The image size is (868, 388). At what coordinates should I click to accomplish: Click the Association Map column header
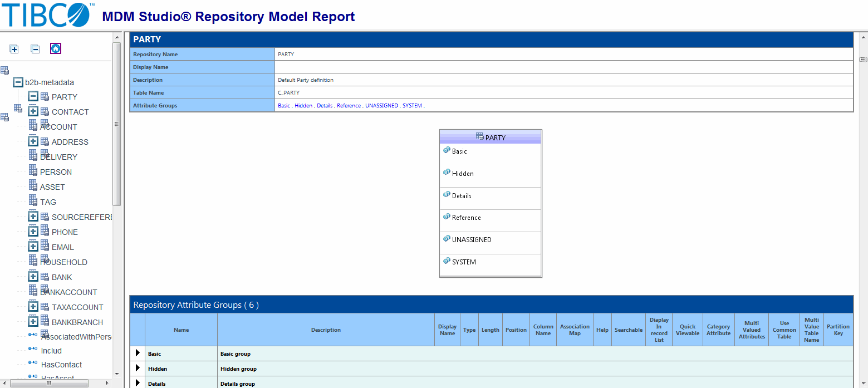click(x=575, y=330)
